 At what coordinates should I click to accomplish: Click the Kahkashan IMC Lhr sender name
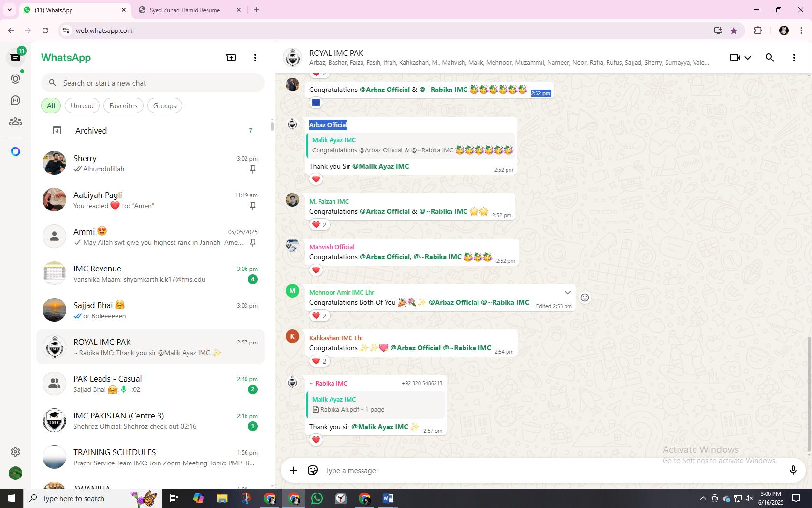point(336,338)
